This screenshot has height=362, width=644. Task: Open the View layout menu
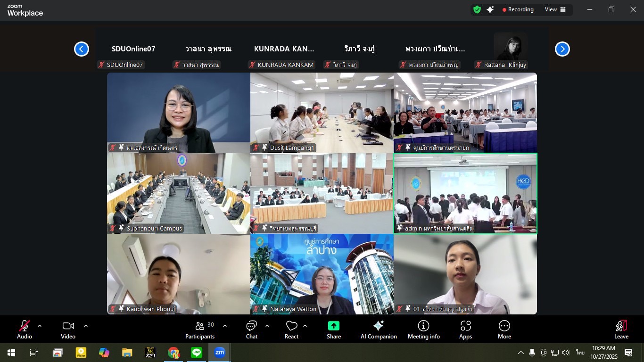pos(555,9)
